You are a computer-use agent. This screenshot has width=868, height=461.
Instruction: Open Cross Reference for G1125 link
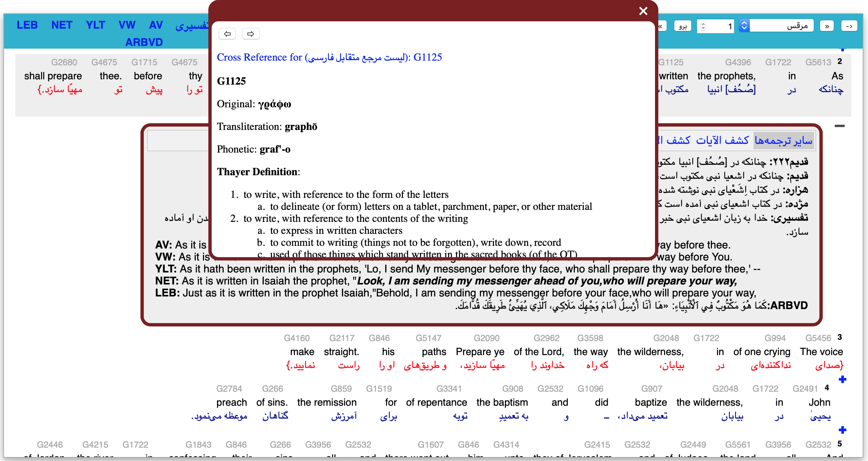coord(329,57)
